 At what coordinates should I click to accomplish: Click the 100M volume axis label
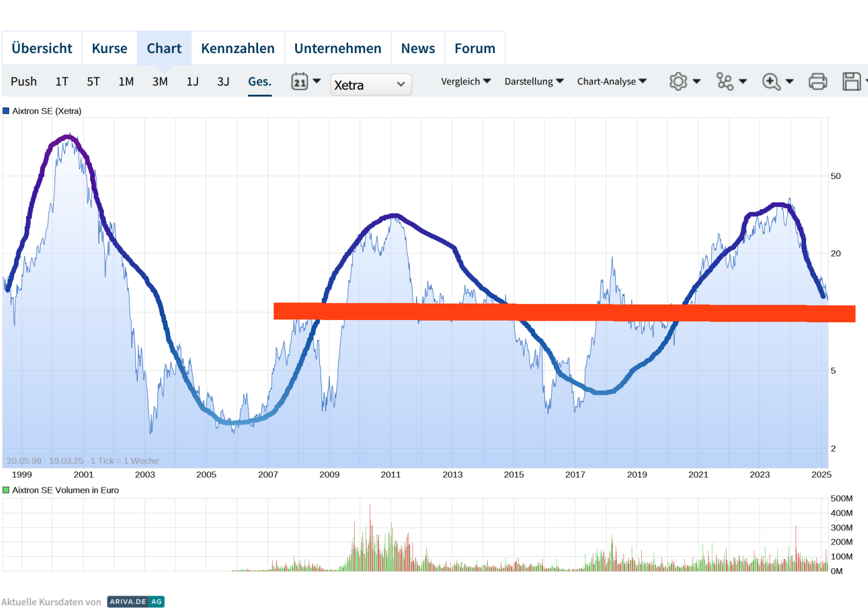click(841, 556)
